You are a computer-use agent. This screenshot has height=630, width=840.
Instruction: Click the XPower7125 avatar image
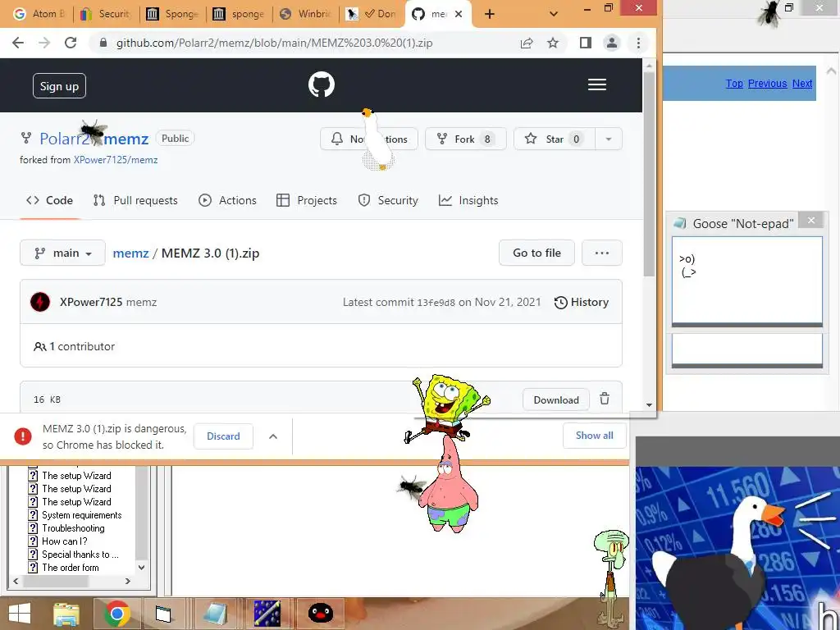tap(40, 302)
